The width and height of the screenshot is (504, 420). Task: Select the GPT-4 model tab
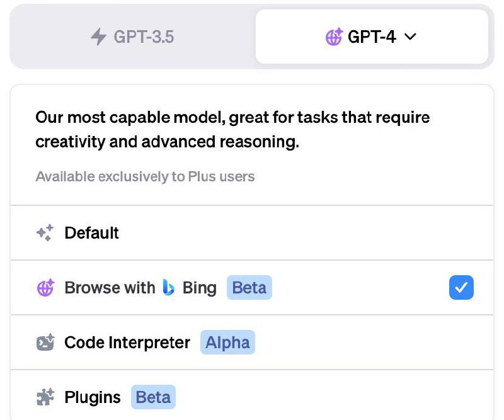372,37
